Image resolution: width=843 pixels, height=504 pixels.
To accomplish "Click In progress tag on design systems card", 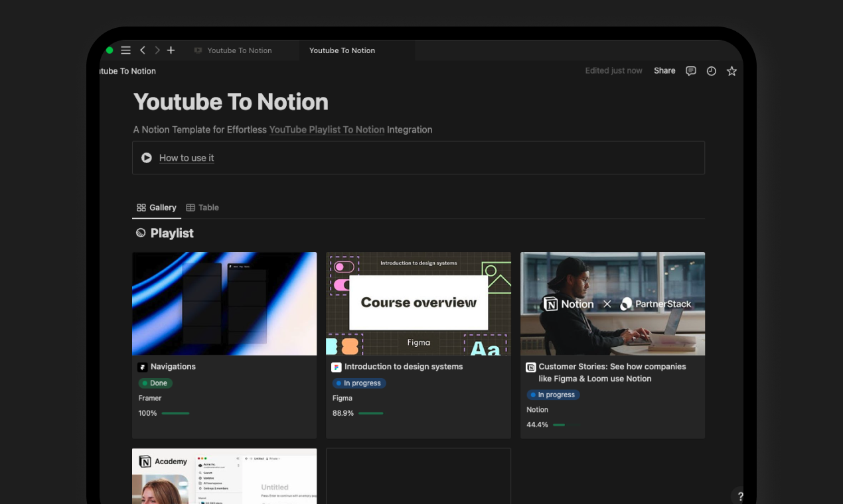I will pos(359,383).
